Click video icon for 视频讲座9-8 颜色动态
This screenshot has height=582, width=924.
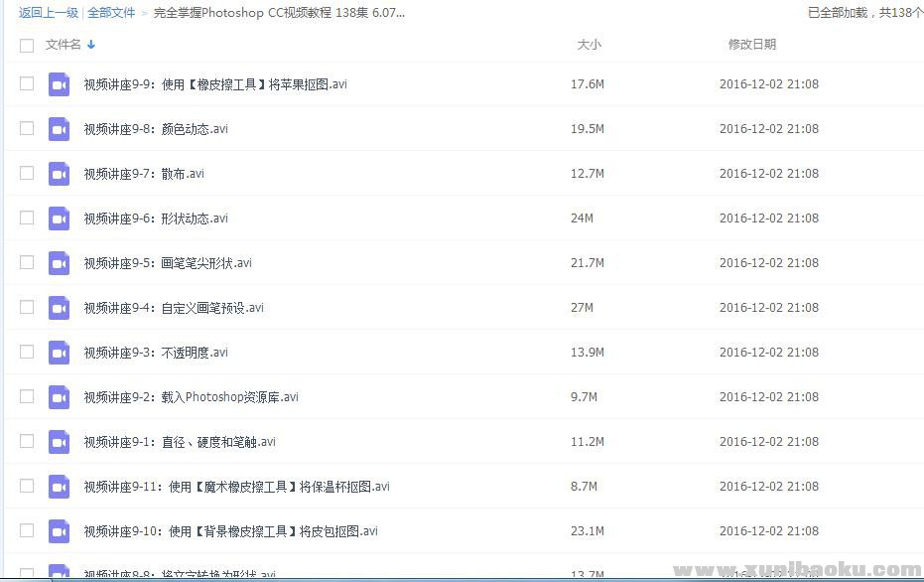tap(59, 129)
